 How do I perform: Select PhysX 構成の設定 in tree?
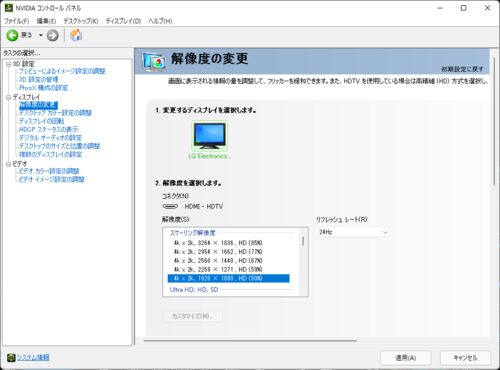click(x=43, y=88)
